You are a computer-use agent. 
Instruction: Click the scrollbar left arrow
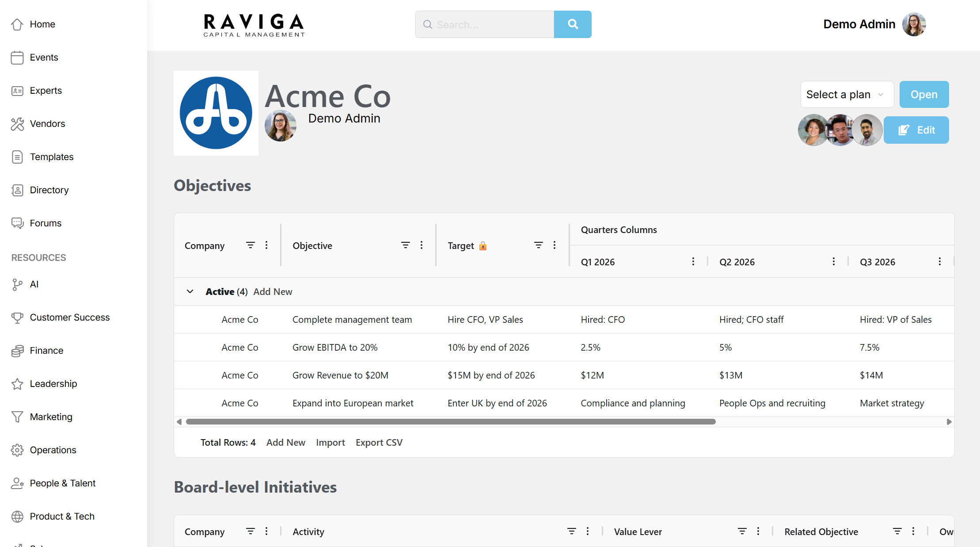pos(179,422)
